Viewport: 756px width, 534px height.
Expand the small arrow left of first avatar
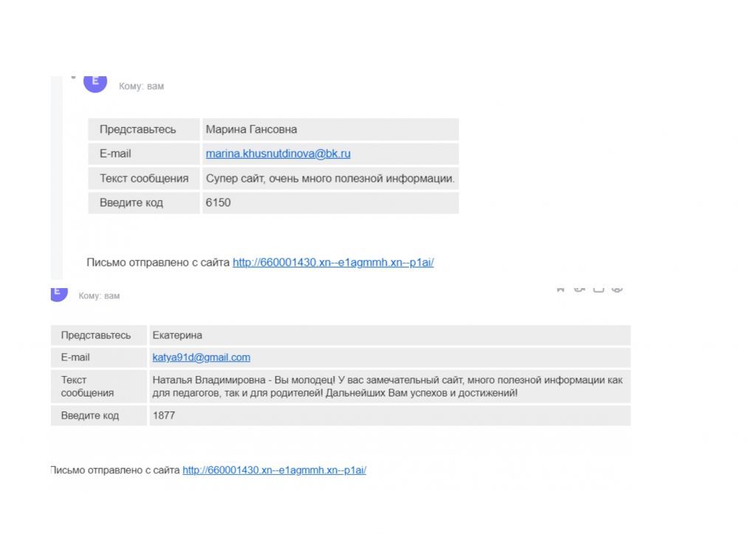73,77
